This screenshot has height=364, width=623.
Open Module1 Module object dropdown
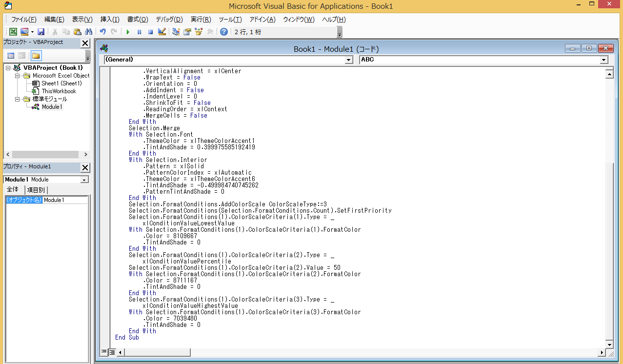[85, 180]
